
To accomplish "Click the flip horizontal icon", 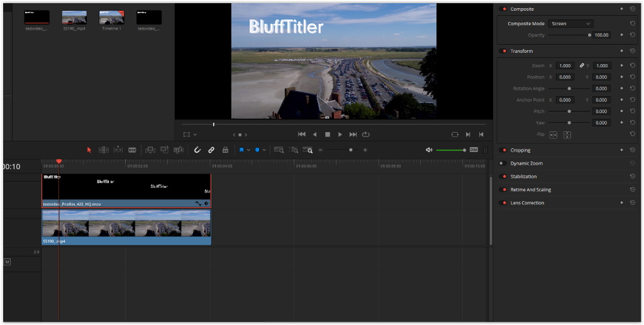I will click(x=553, y=135).
